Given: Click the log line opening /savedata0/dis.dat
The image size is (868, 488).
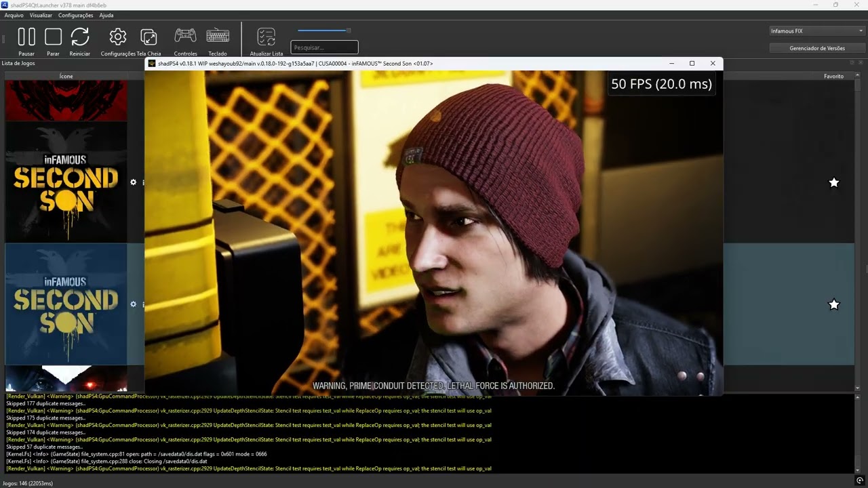Looking at the screenshot, I should pos(136,454).
